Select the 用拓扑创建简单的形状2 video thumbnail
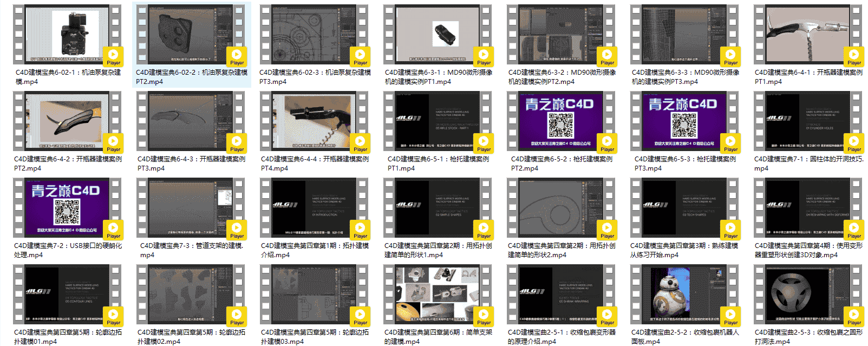This screenshot has height=346, width=868. [x=562, y=208]
